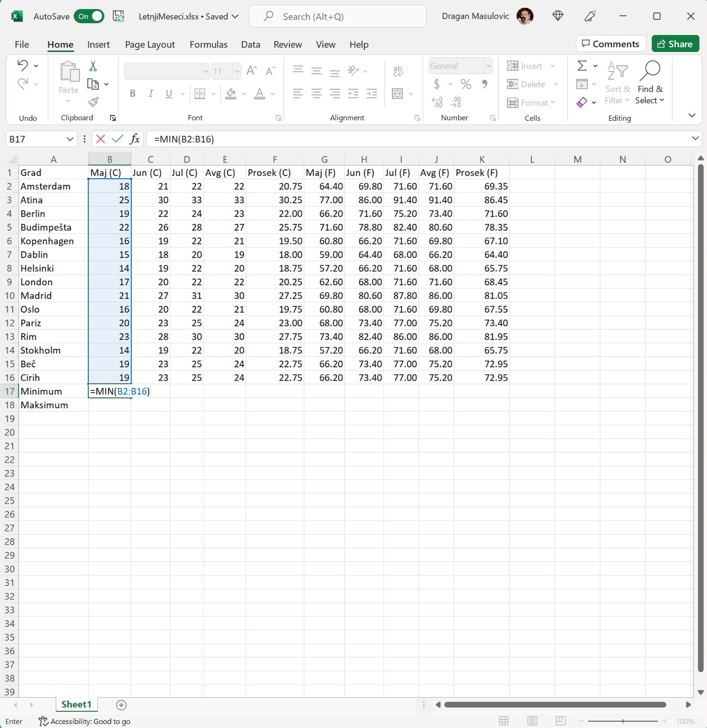Viewport: 707px width, 728px height.
Task: Click the Copy icon in Clipboard
Action: 93,84
